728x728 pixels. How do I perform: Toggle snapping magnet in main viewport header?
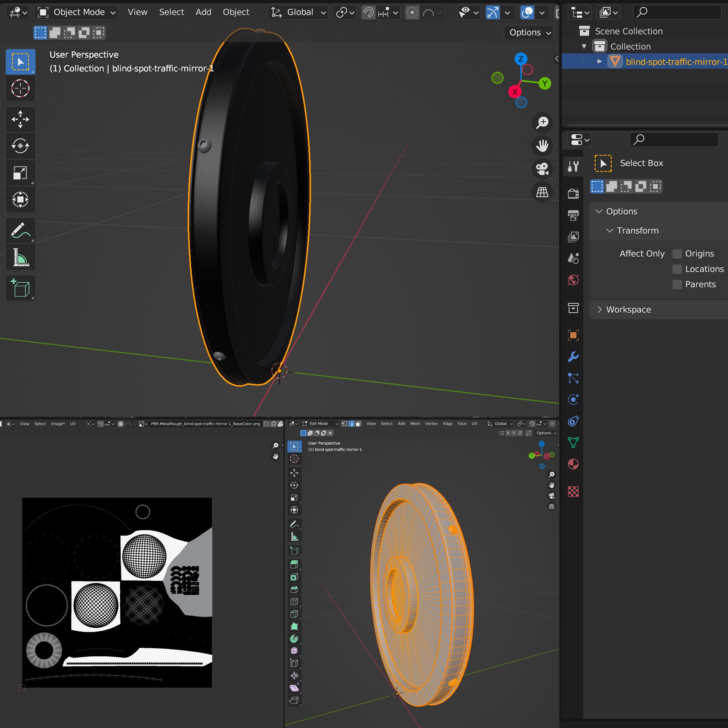[368, 12]
